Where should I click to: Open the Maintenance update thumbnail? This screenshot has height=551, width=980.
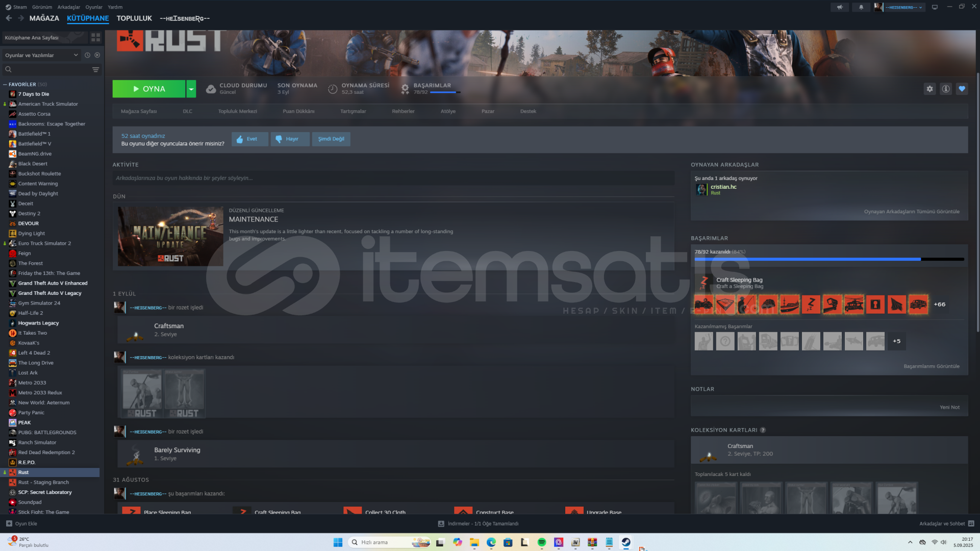[170, 236]
